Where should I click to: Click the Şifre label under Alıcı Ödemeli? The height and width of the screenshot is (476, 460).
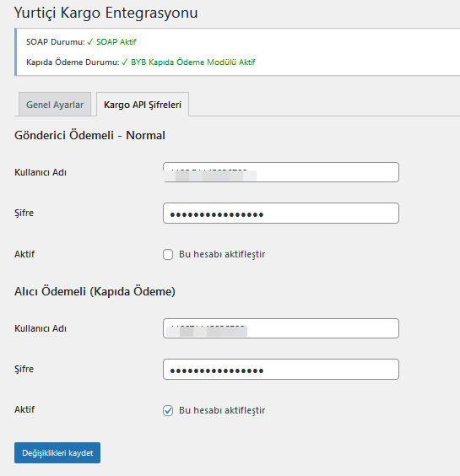(24, 369)
